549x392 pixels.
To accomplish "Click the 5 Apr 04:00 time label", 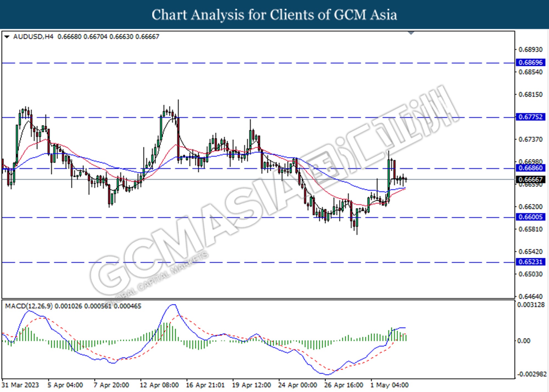I will 65,385.
